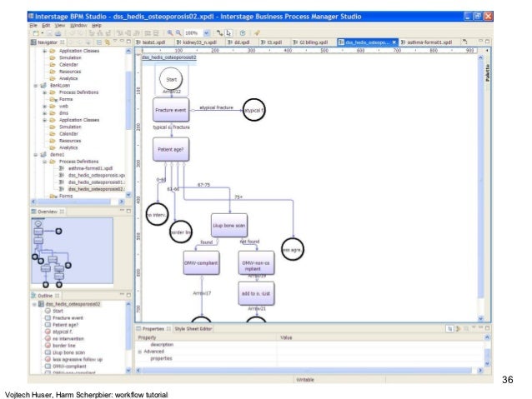Open the Palette side strip
Image resolution: width=532 pixels, height=399 pixels.
(x=488, y=72)
